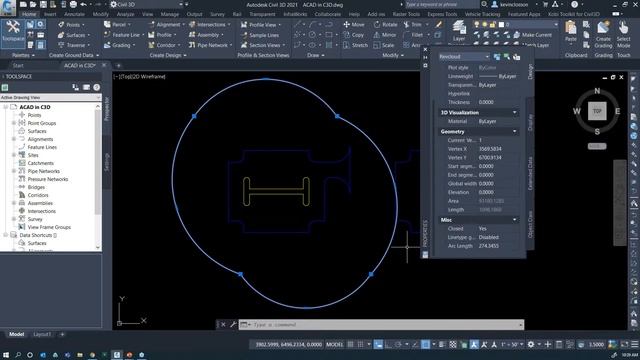The image size is (640, 360).
Task: Click the Profile View icon
Action: click(244, 24)
